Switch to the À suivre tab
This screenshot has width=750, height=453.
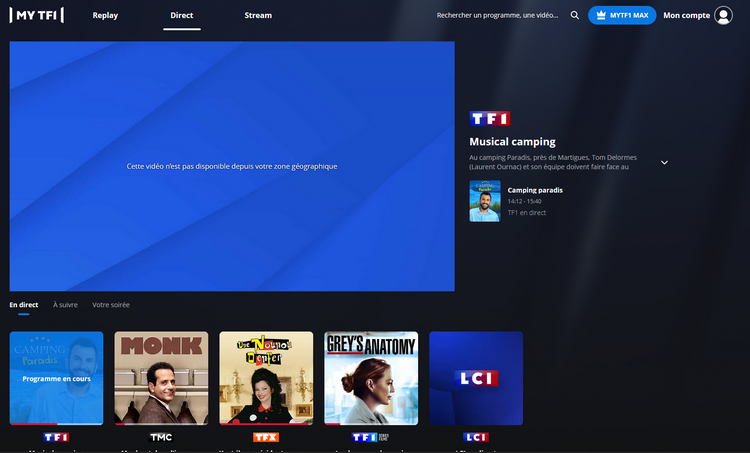click(x=65, y=305)
